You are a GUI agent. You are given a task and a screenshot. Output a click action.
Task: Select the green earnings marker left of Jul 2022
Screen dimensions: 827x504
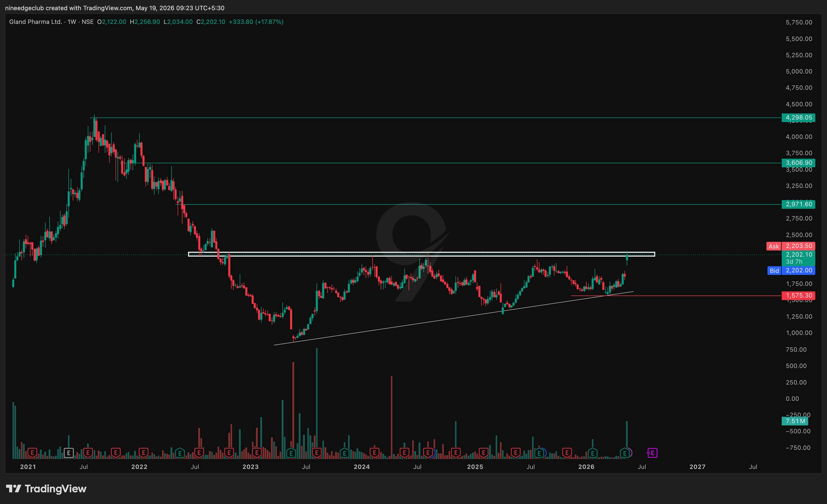pos(180,453)
